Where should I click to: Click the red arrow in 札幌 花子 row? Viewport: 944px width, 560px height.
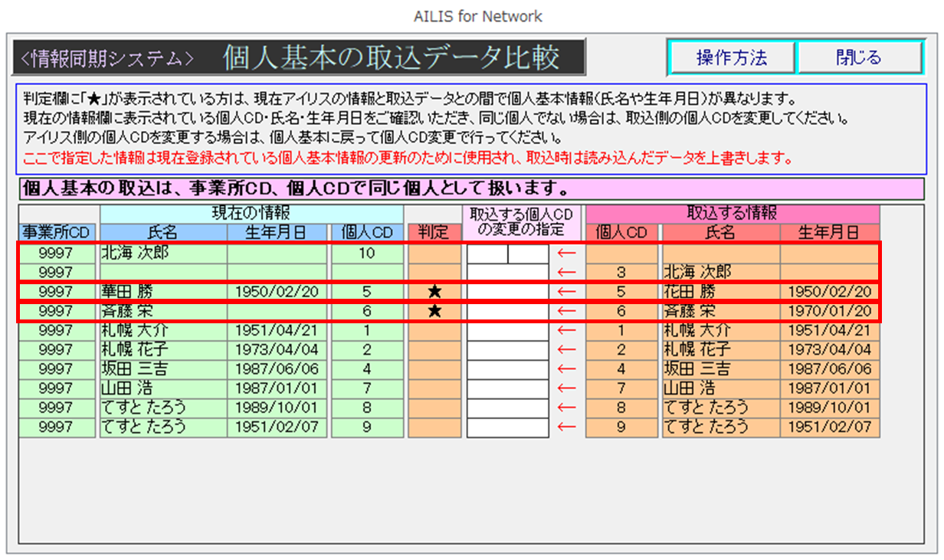click(566, 350)
